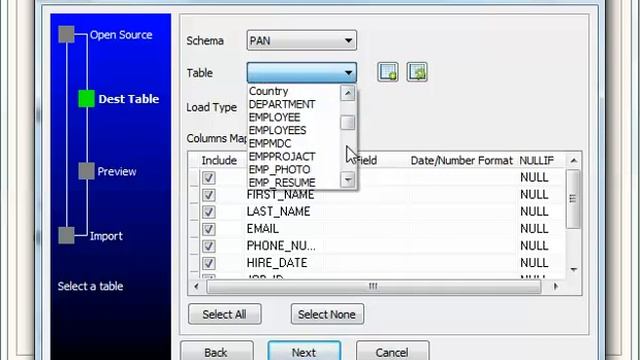The height and width of the screenshot is (360, 640).
Task: Click the columns grid scroll right arrow
Action: coord(556,287)
